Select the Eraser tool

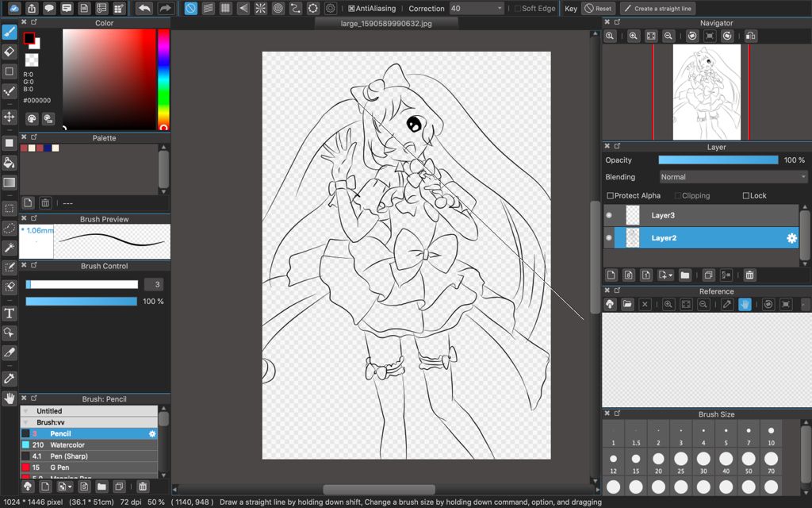pos(10,52)
